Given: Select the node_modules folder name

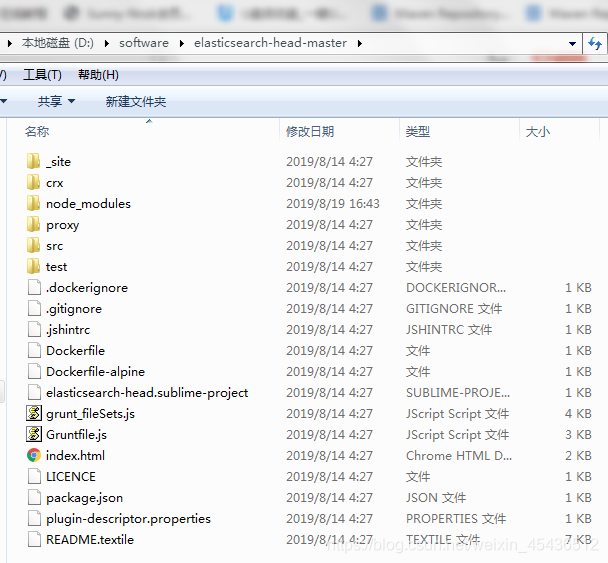Looking at the screenshot, I should point(88,204).
